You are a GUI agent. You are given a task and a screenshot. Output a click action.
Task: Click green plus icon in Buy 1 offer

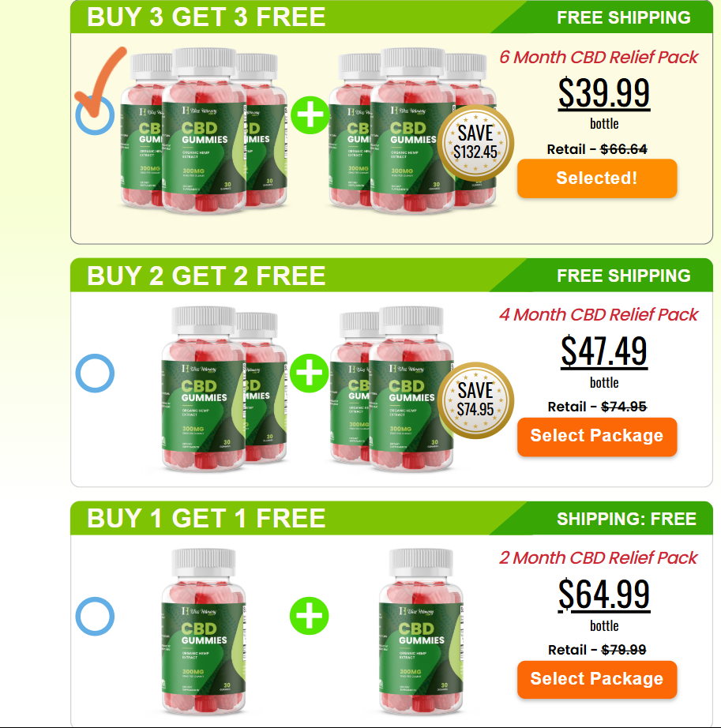point(310,616)
